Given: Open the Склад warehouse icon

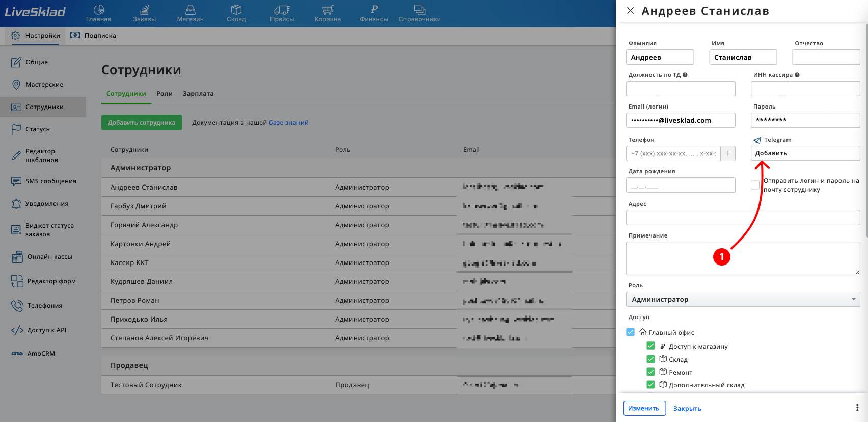Looking at the screenshot, I should pyautogui.click(x=236, y=13).
